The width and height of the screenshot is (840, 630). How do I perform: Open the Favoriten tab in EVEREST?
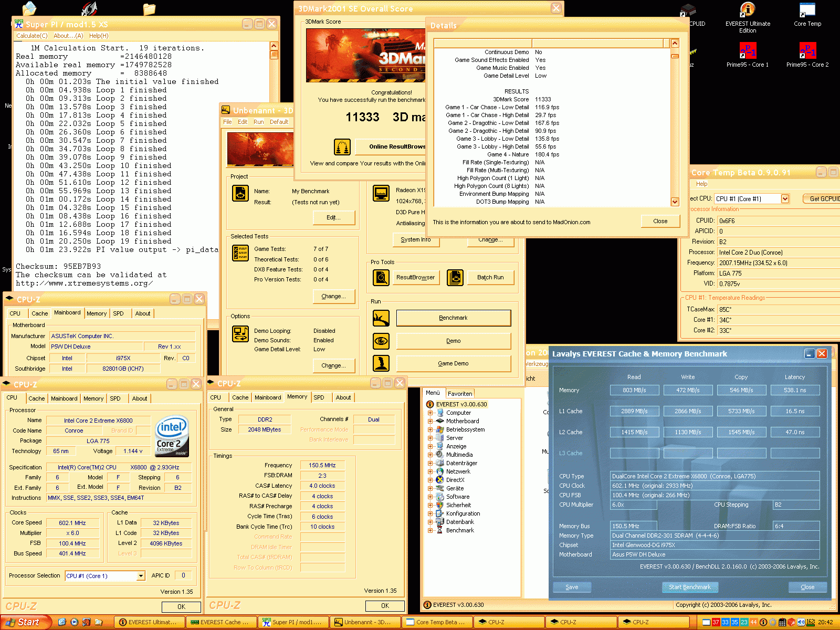(460, 394)
